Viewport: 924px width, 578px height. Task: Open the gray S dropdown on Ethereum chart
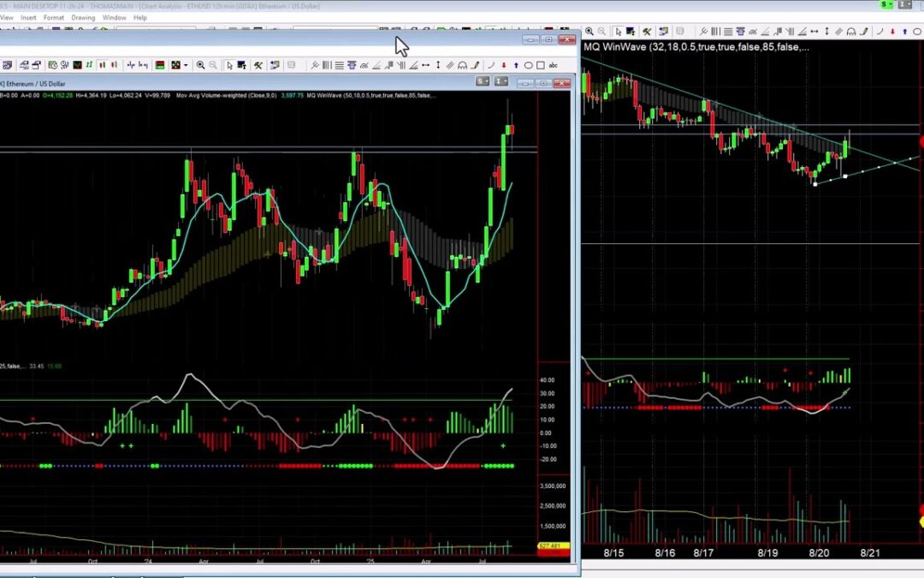click(483, 83)
